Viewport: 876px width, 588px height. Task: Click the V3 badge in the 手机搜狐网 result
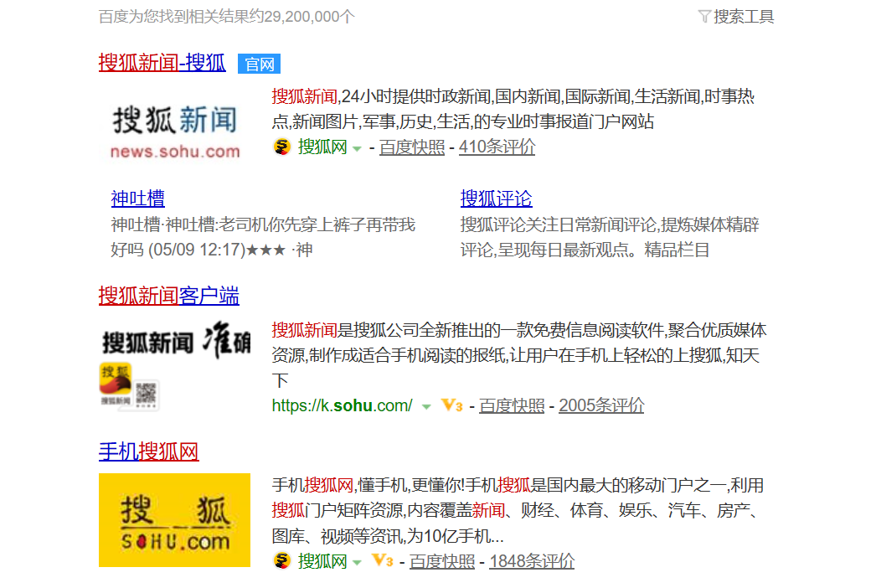coord(382,560)
